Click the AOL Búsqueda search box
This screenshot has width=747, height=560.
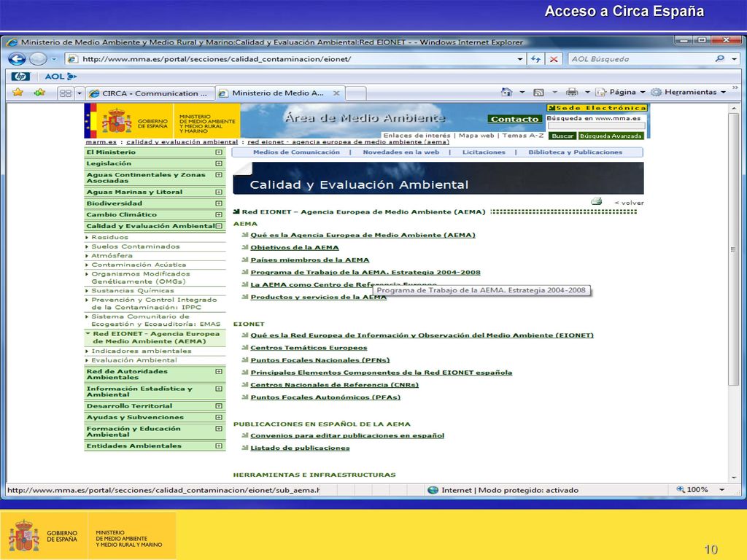pyautogui.click(x=640, y=59)
